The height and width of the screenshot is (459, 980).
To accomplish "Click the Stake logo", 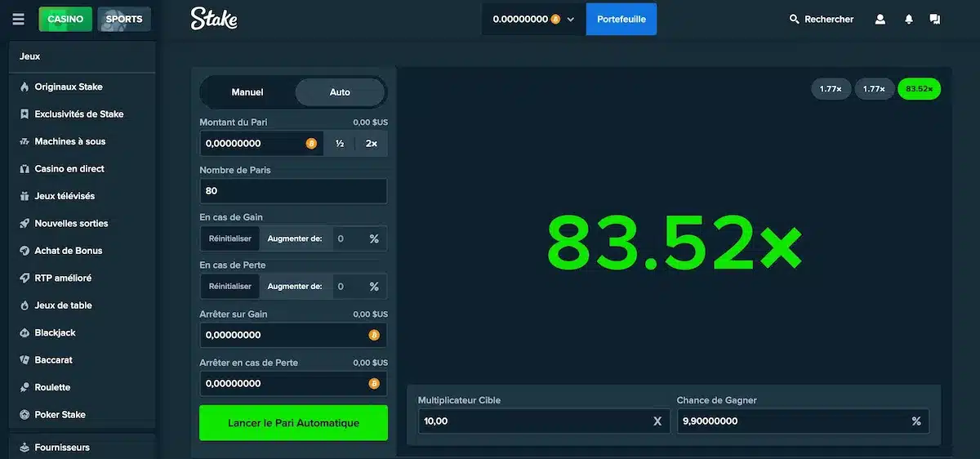I will tap(214, 18).
